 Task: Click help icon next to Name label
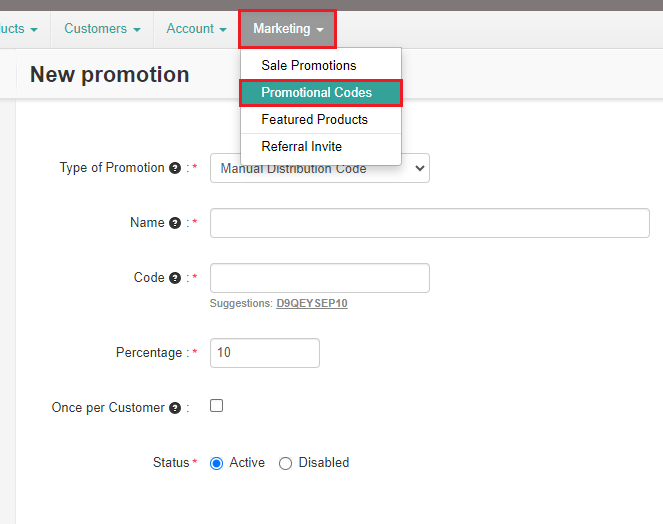(x=175, y=223)
